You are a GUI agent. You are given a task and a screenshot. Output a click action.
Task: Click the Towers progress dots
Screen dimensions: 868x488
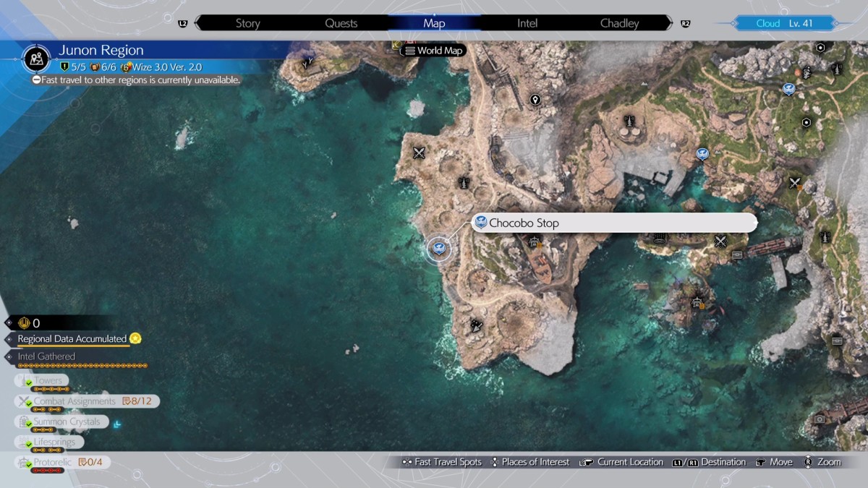tap(51, 389)
